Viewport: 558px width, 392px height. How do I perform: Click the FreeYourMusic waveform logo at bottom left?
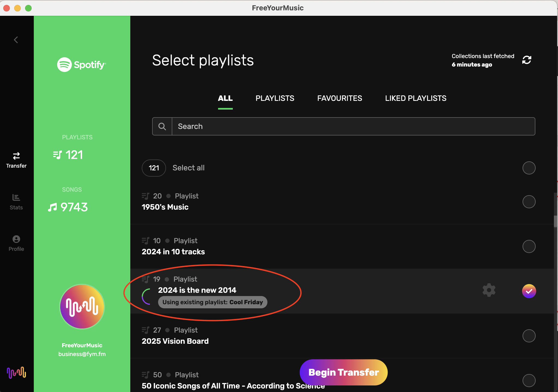pos(16,372)
